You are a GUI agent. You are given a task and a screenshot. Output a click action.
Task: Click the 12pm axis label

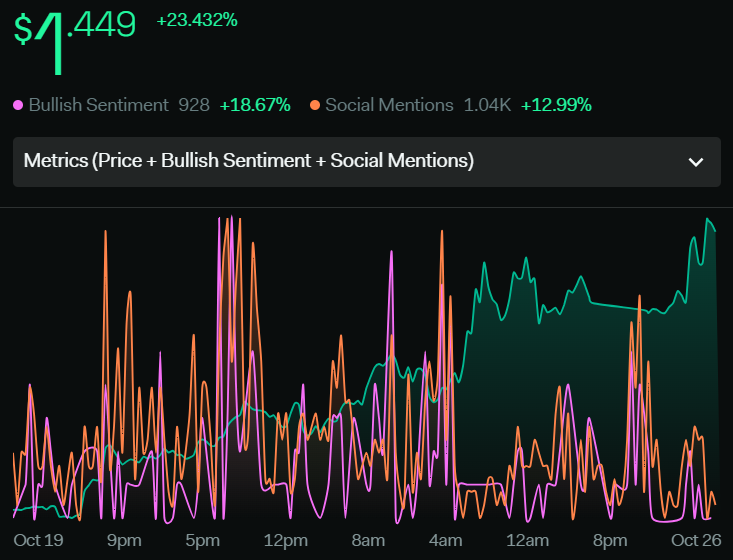[286, 540]
